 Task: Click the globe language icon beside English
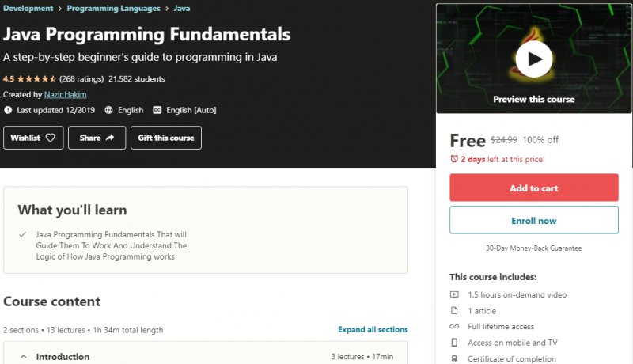pyautogui.click(x=108, y=110)
